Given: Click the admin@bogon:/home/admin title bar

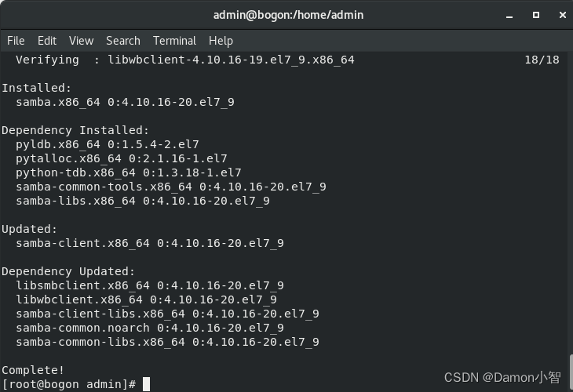Looking at the screenshot, I should click(288, 15).
